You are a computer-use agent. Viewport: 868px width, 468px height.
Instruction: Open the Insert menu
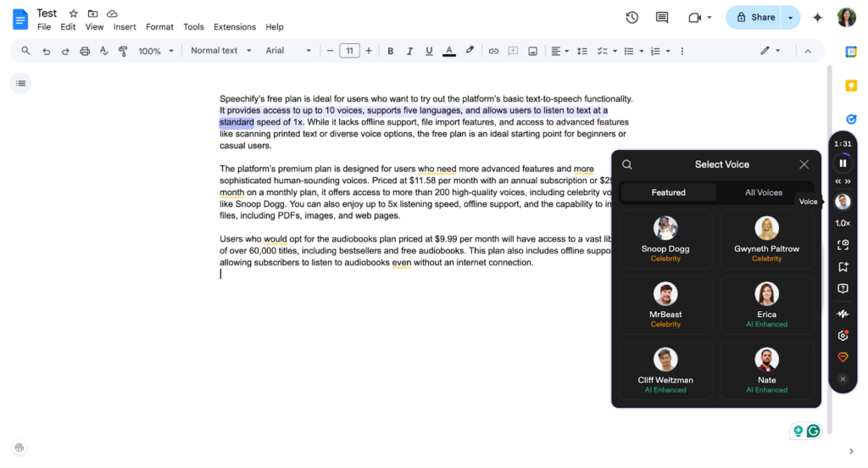125,27
